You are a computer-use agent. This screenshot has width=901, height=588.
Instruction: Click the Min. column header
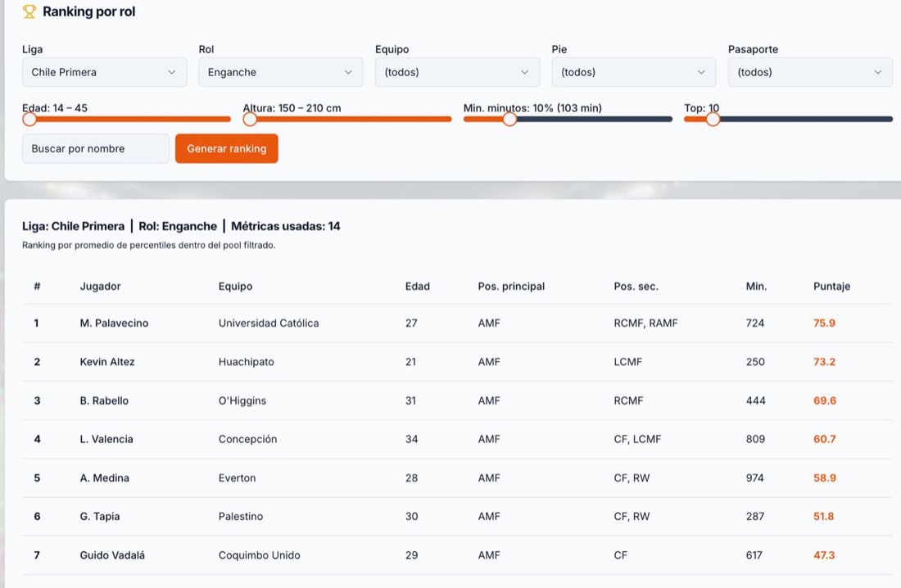coord(756,287)
